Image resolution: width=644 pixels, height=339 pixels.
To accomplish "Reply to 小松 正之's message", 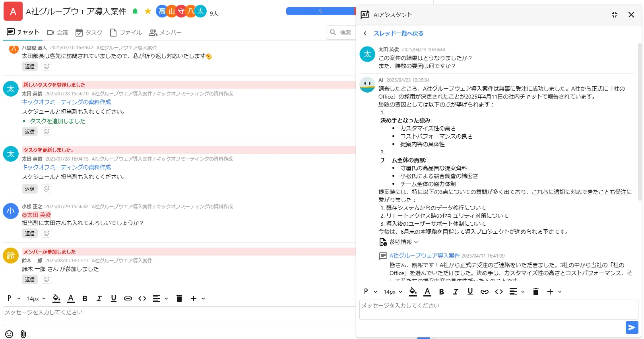I will point(30,233).
